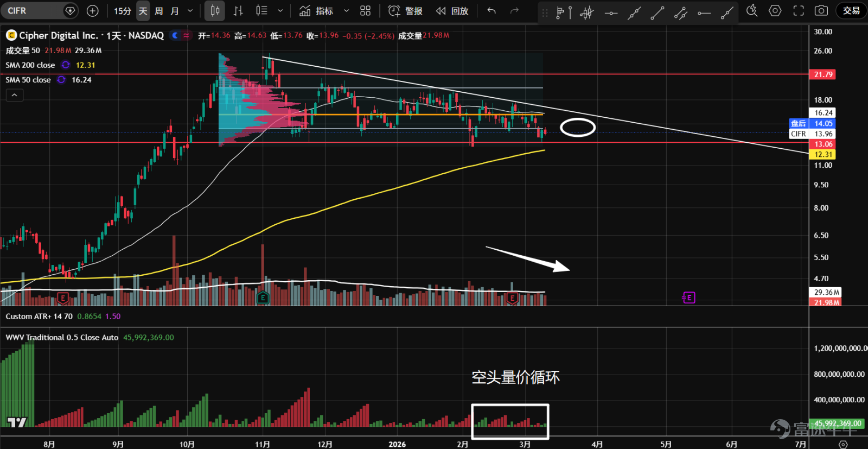Viewport: 868px width, 449px height.
Task: Open the 指标 indicators dialog
Action: pyautogui.click(x=317, y=11)
